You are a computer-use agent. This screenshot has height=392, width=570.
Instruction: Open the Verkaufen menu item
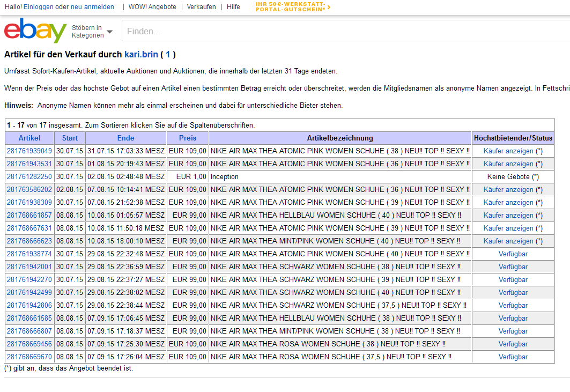coord(201,7)
